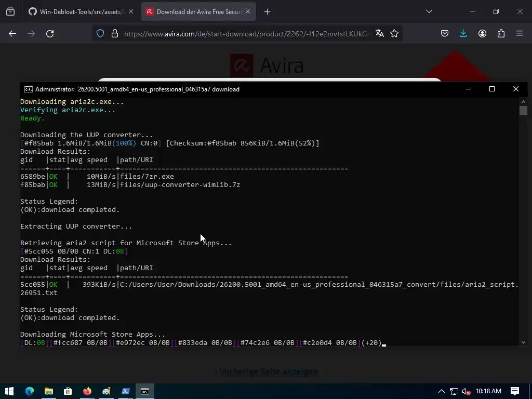
Task: Open File Explorer from the taskbar
Action: tap(49, 391)
